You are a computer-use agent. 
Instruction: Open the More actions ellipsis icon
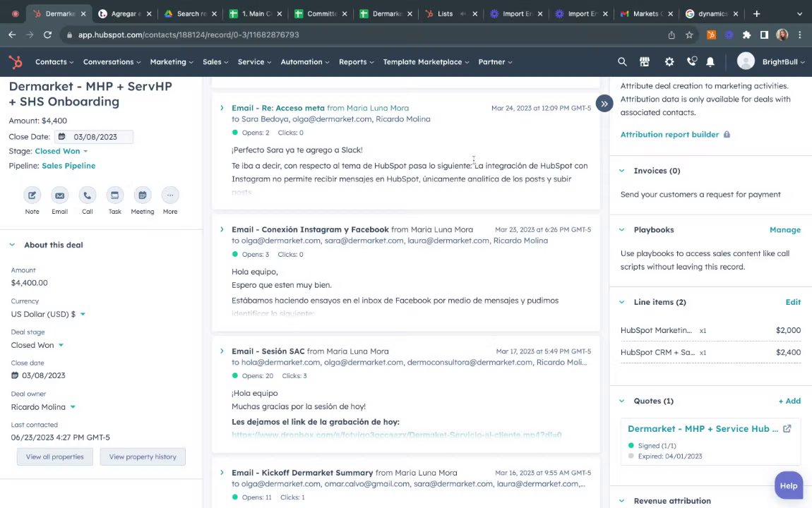tap(170, 195)
